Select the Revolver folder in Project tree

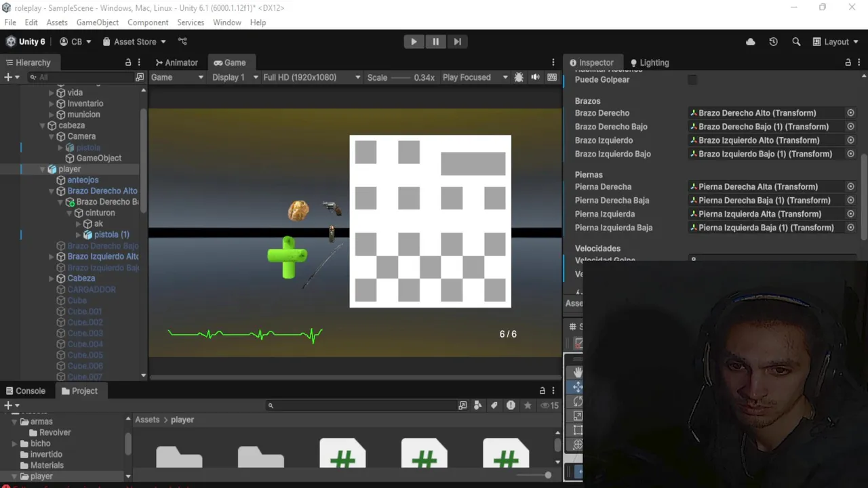[55, 432]
